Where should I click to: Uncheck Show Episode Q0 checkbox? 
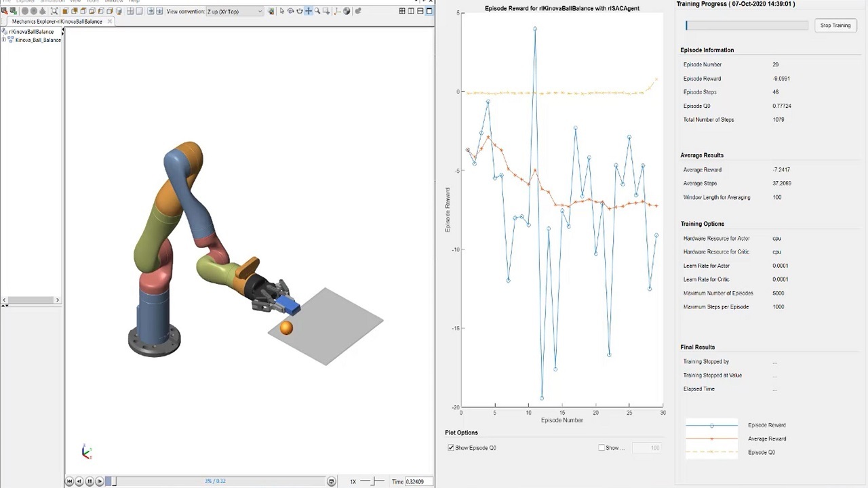click(451, 448)
